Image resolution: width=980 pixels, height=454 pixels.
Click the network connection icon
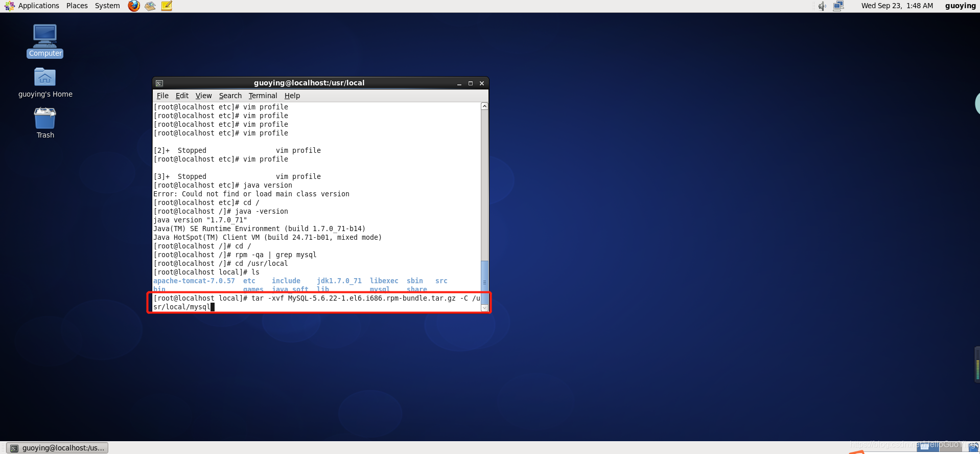[x=838, y=6]
